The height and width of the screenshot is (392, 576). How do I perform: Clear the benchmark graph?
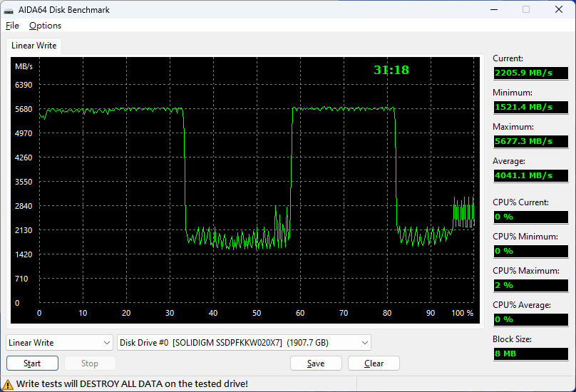(x=374, y=363)
